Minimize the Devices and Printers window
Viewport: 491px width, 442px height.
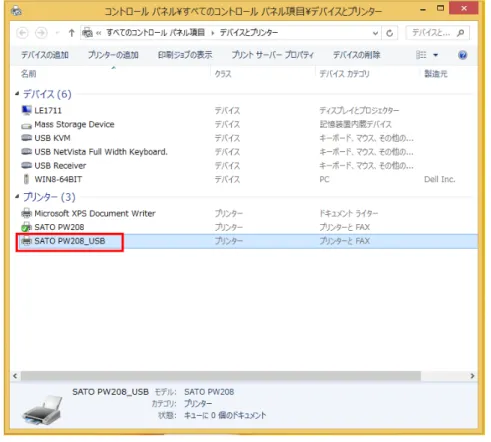coord(423,10)
